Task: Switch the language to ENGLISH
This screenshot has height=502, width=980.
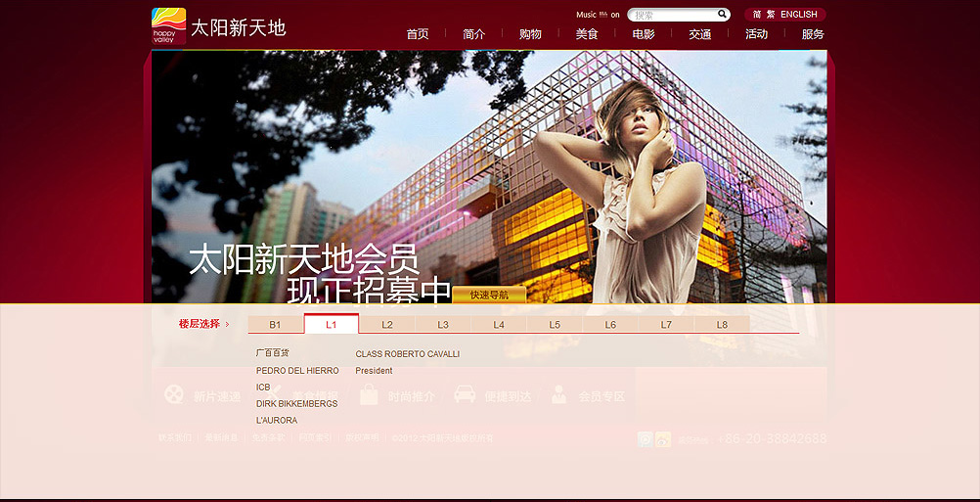Action: click(x=799, y=15)
